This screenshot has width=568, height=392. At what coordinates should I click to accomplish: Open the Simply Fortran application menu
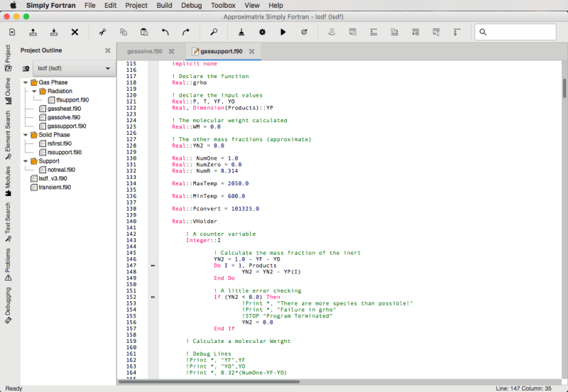coord(50,6)
